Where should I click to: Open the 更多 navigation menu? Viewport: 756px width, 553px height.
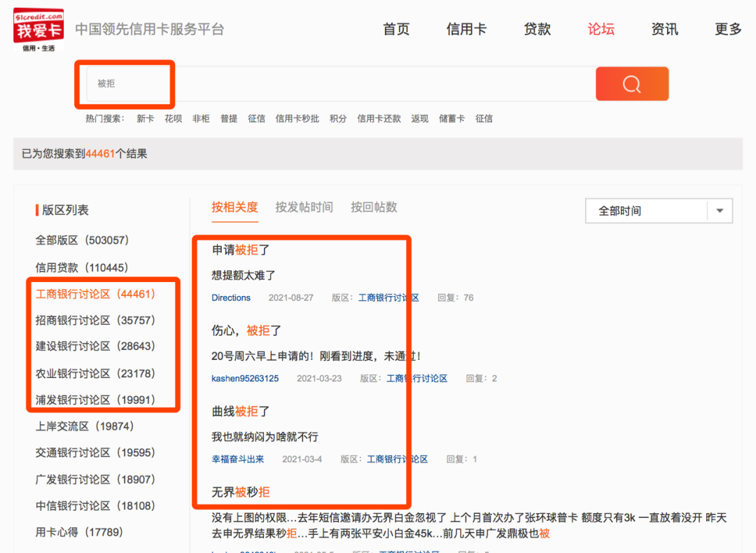728,29
